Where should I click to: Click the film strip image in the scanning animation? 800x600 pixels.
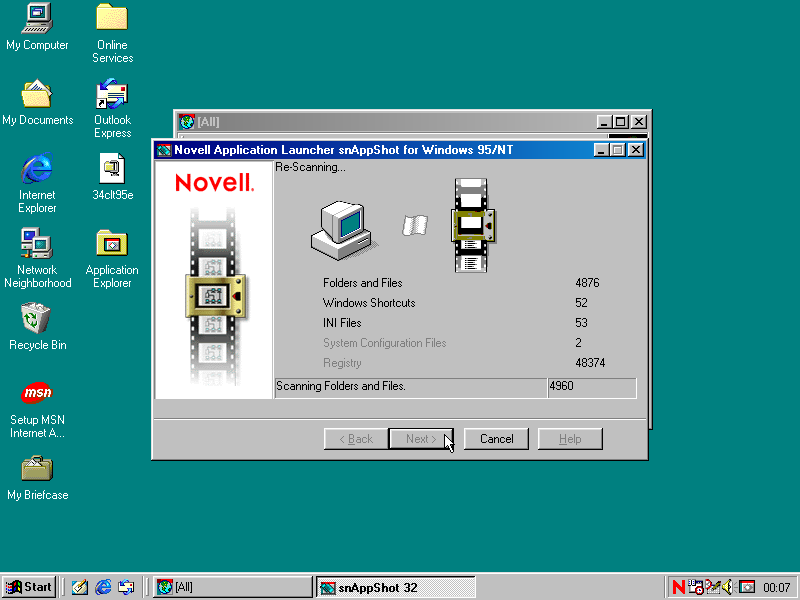point(472,225)
